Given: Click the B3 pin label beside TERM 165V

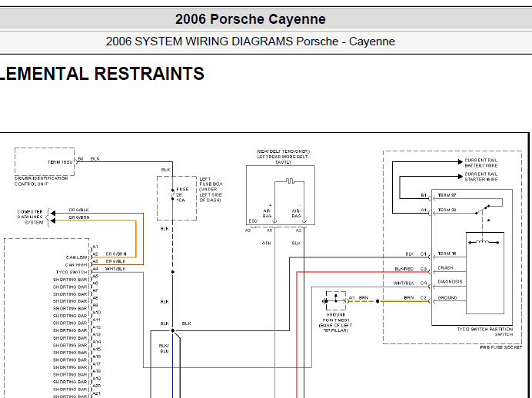Looking at the screenshot, I should 81,158.
